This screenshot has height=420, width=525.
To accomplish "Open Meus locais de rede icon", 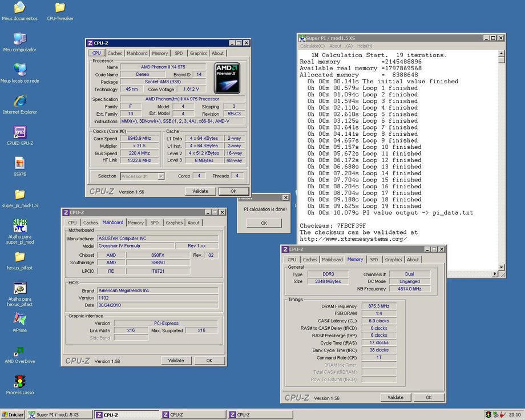I will (19, 70).
